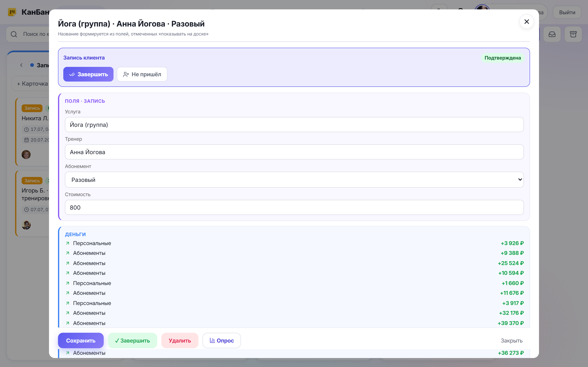This screenshot has height=367, width=588.
Task: Click the search magnifier icon
Action: (x=14, y=34)
